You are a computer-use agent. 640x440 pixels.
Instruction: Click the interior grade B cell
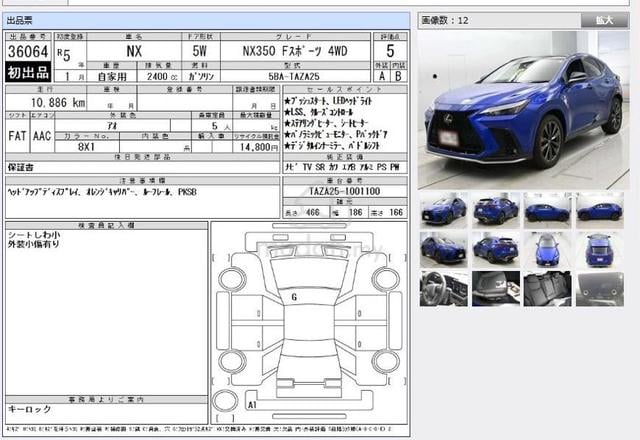[x=398, y=76]
